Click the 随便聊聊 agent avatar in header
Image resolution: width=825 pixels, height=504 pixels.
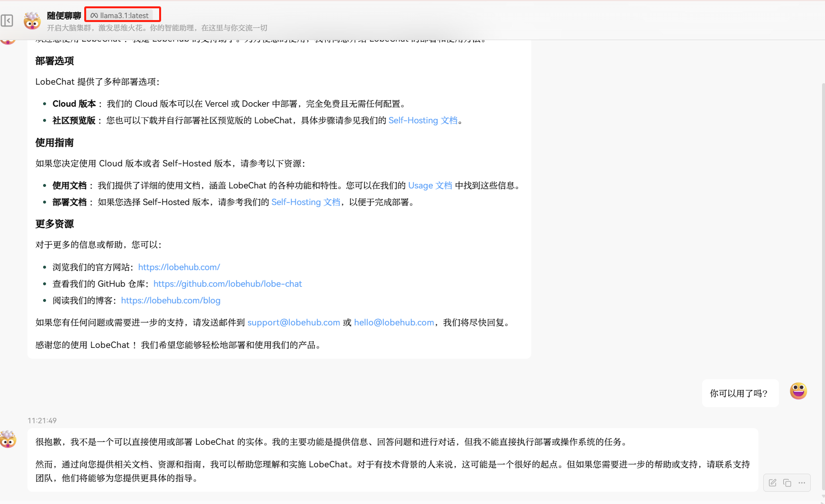[x=32, y=21]
